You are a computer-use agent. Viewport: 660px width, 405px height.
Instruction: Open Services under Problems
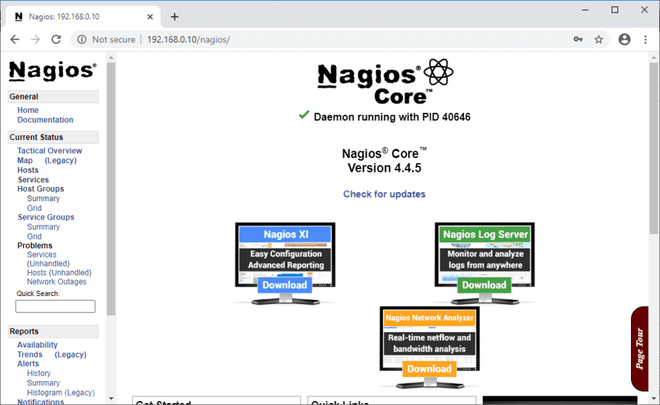(42, 254)
